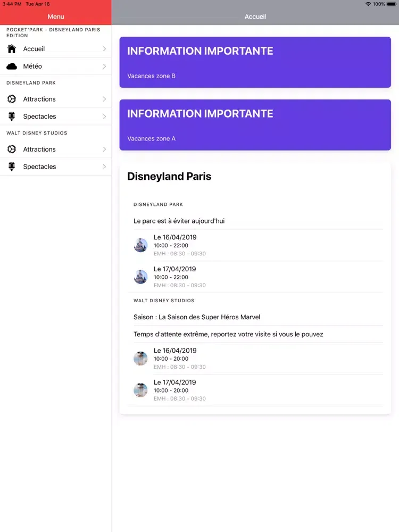This screenshot has height=532, width=399.
Task: Check the Wi-Fi status icon
Action: (368, 4)
